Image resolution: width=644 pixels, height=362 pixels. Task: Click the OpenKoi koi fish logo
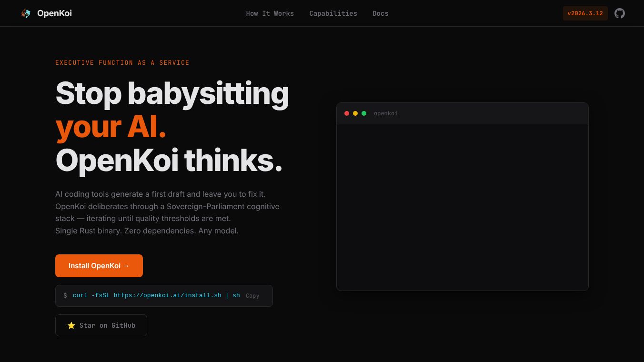click(x=26, y=13)
